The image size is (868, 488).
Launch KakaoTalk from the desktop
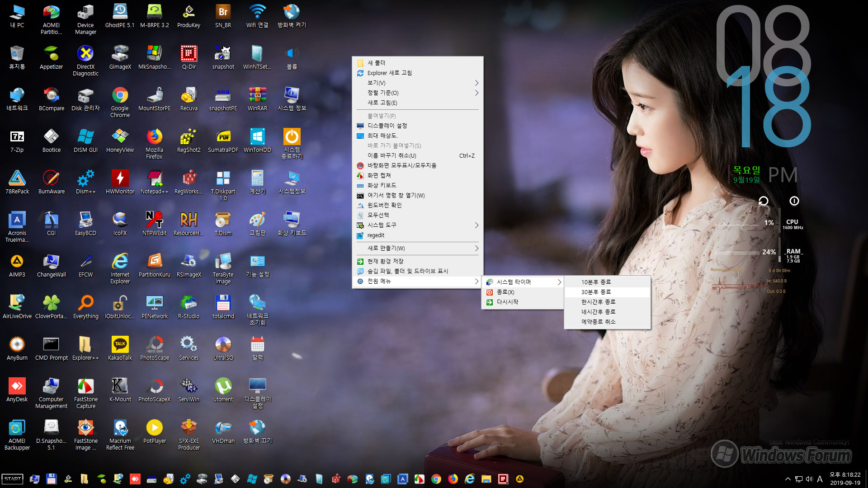point(120,348)
